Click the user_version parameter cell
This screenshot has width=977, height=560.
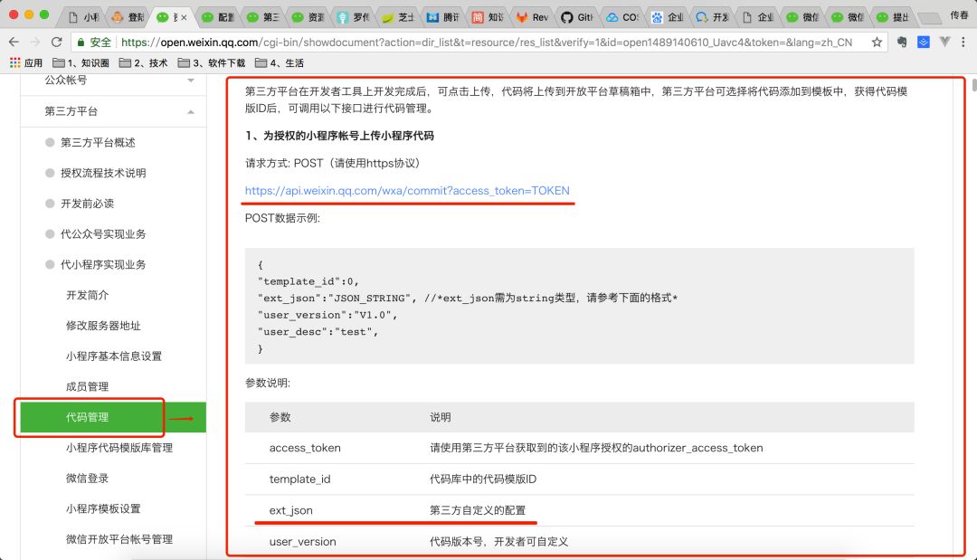point(302,541)
